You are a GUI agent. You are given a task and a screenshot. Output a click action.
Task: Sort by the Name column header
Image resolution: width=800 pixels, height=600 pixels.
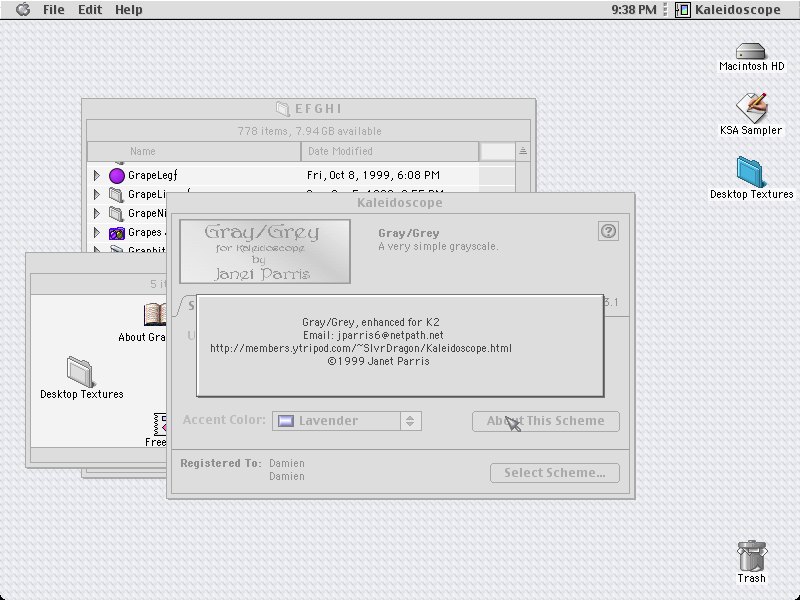pos(194,152)
